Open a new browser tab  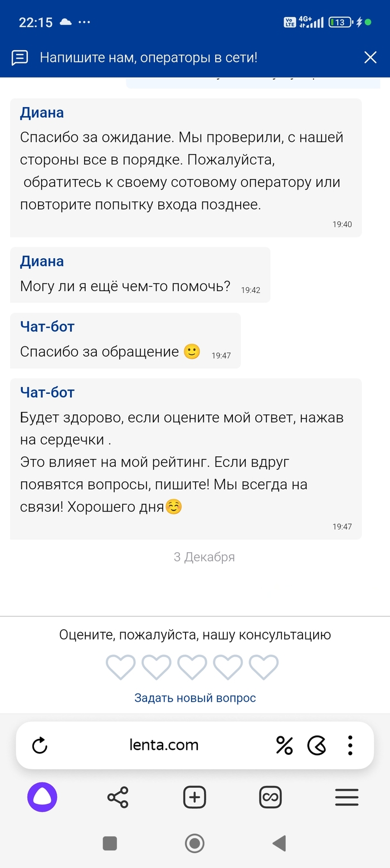[194, 797]
